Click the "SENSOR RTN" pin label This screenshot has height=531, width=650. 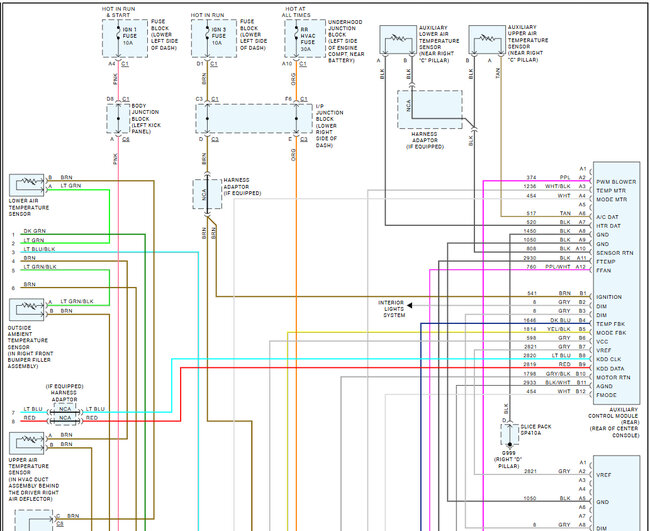coord(615,252)
